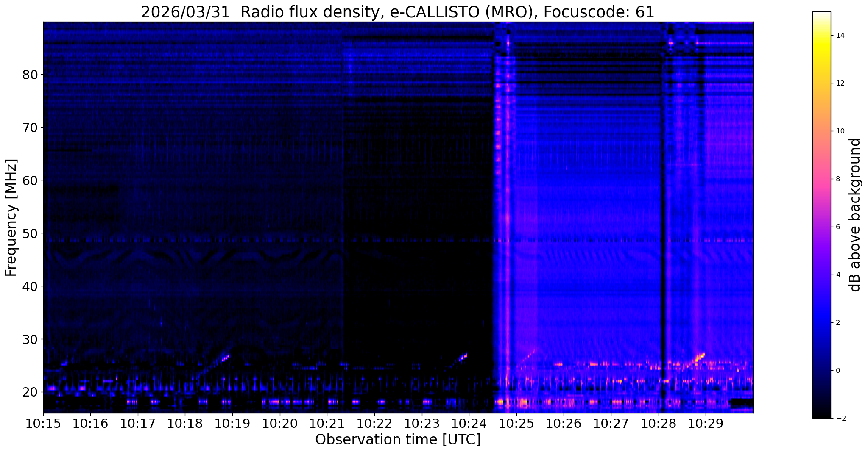Click the 50 MHz frequency tick label
Screen dimensions: 868x452
coord(30,233)
